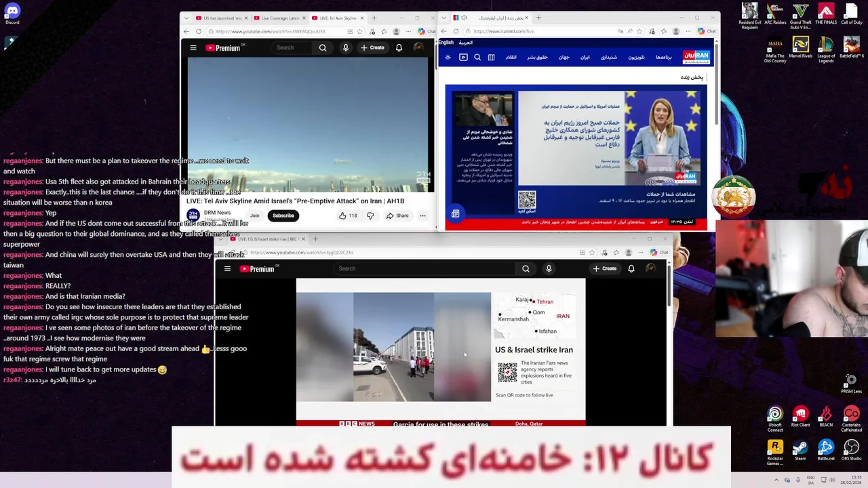Click Create in the BBC YouTube window
Viewport: 868px width, 488px height.
pyautogui.click(x=605, y=268)
